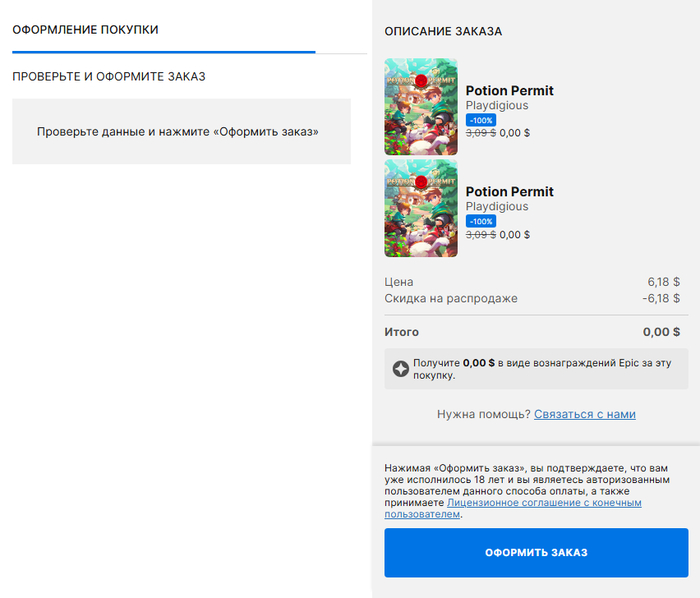
Task: Click the «Описание заказа» heading
Action: (443, 32)
